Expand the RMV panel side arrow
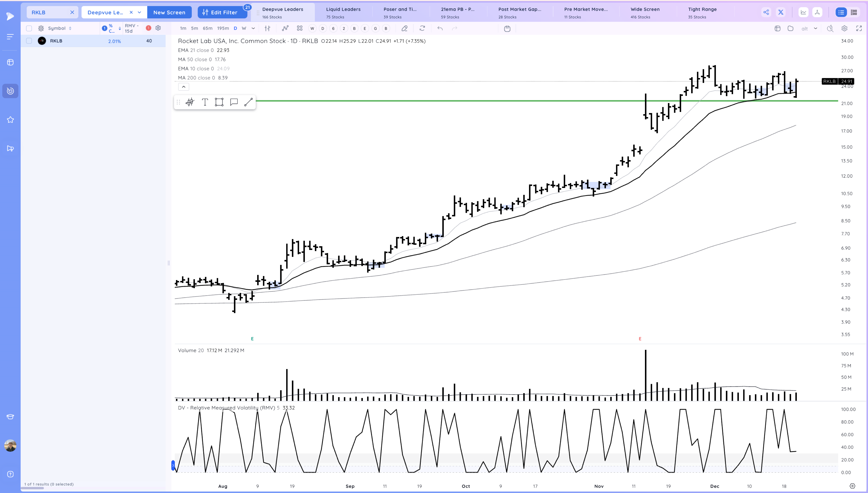 [173, 466]
